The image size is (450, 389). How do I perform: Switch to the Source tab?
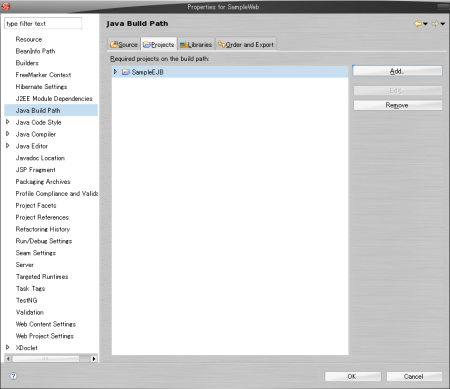[124, 44]
